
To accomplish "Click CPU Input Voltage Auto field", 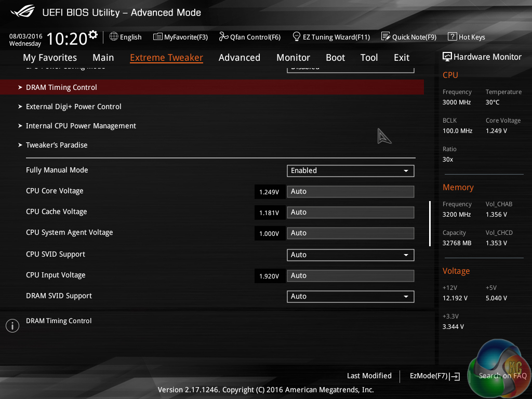I will (351, 275).
